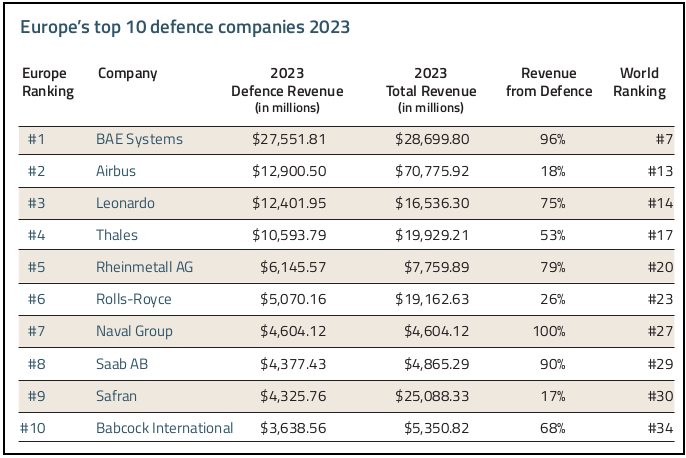The height and width of the screenshot is (458, 686).
Task: Select the #2 Europe ranking cell
Action: [x=36, y=171]
